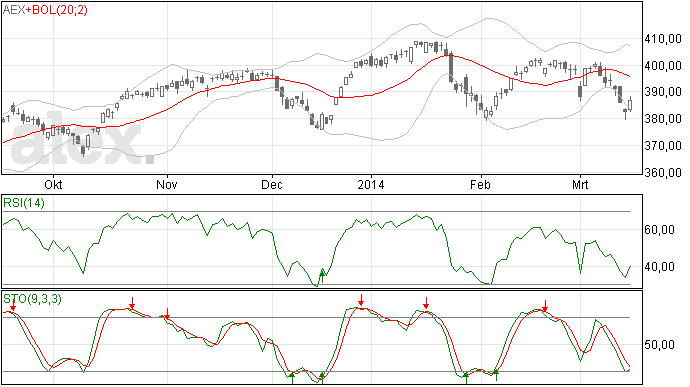The width and height of the screenshot is (690, 387).
Task: Select the Dec month label
Action: (272, 184)
